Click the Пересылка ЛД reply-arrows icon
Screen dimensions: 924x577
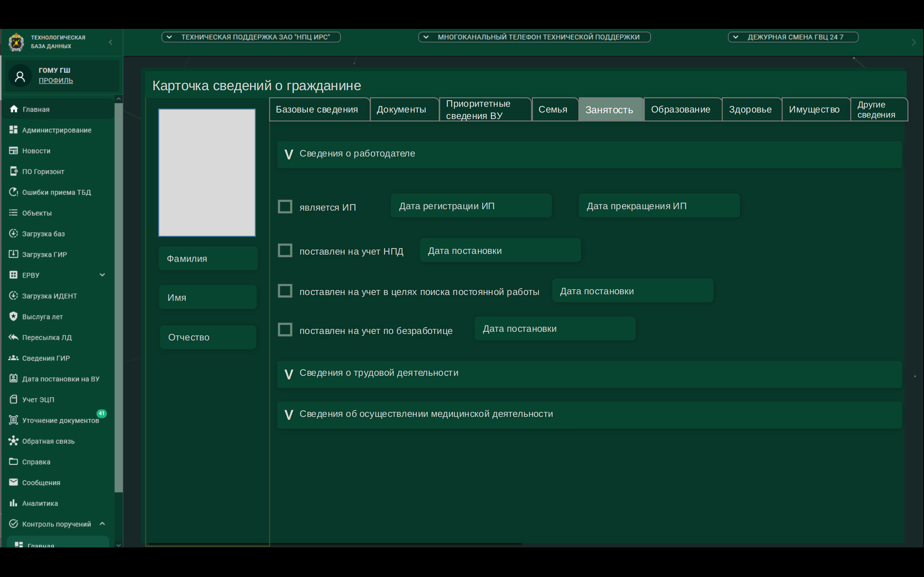[x=14, y=337]
